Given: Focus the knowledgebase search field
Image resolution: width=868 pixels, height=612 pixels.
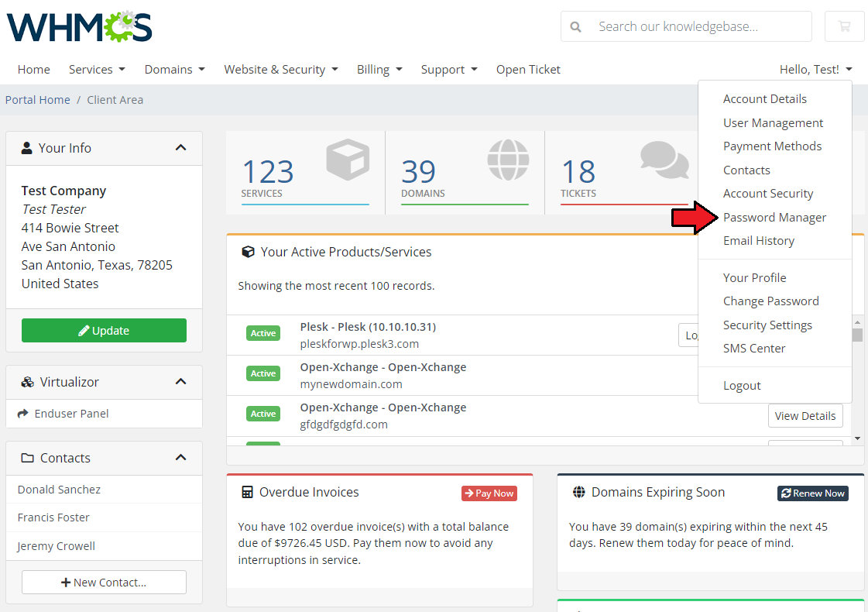Looking at the screenshot, I should 687,26.
